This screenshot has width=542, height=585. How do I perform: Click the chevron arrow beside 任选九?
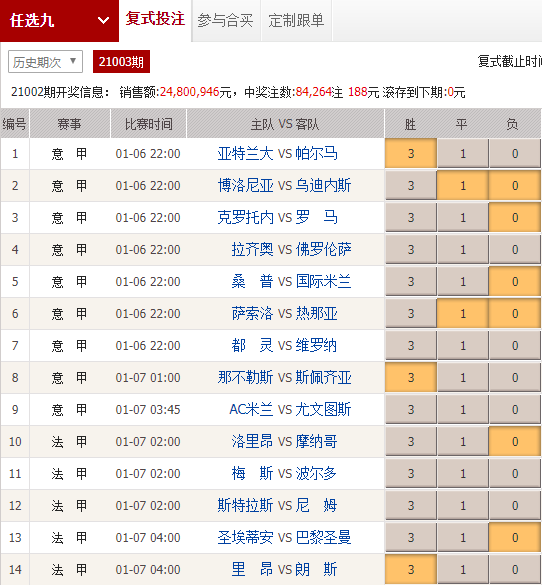(103, 20)
